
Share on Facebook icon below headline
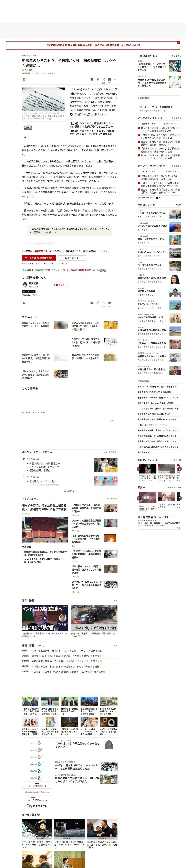98,80
